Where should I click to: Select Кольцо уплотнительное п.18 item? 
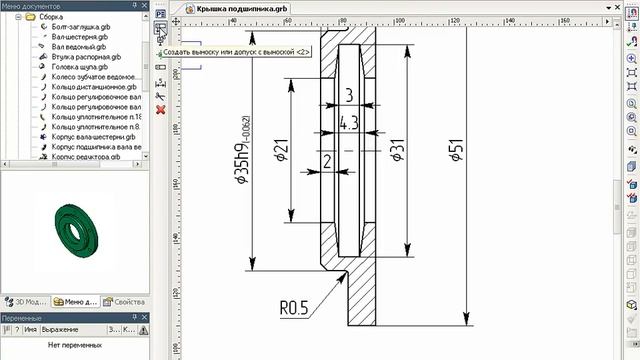point(96,117)
